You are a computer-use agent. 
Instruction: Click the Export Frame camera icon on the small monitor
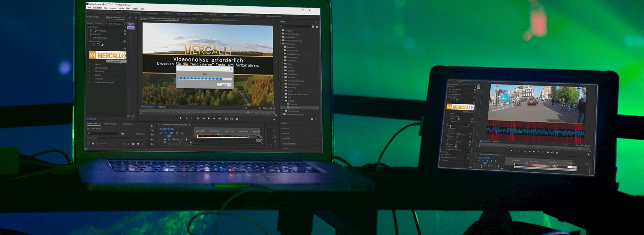[x=557, y=153]
